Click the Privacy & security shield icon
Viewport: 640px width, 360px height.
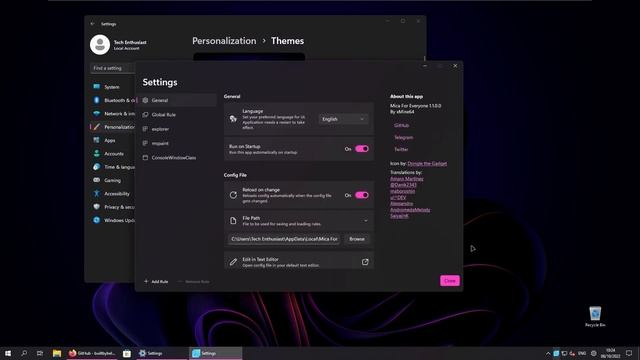tap(96, 207)
